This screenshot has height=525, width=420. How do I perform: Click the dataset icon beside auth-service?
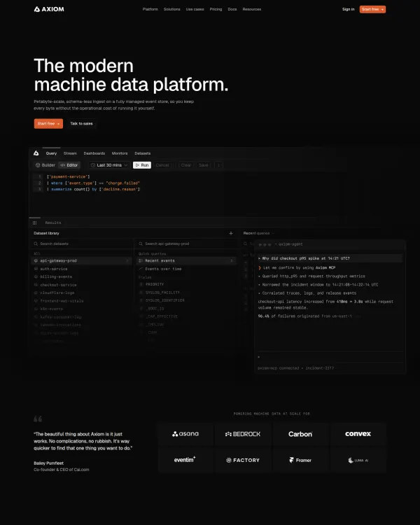36,269
